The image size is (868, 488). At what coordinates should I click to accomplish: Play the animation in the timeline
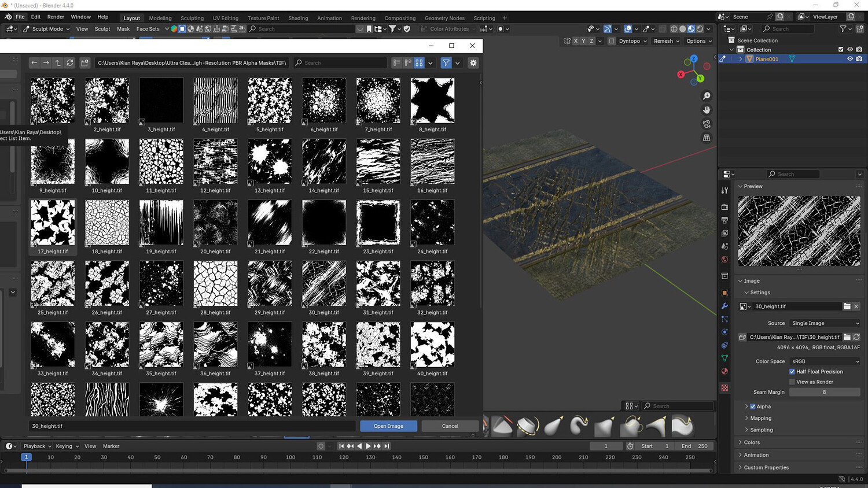coord(368,446)
